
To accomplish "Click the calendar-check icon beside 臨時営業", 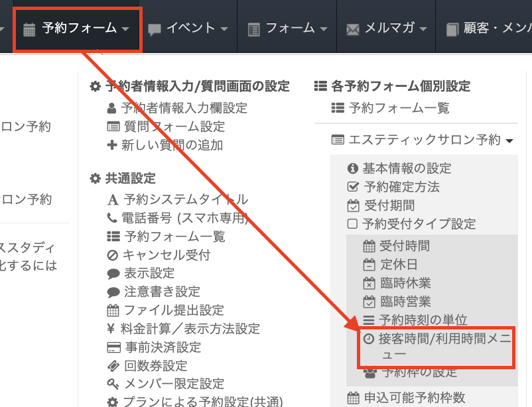I will pyautogui.click(x=369, y=302).
